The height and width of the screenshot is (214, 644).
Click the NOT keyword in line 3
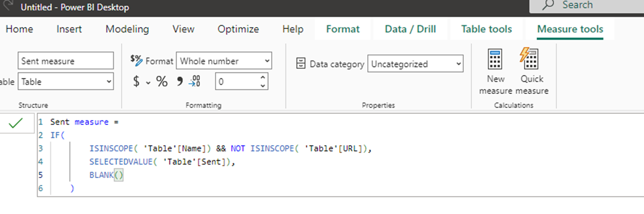[238, 148]
